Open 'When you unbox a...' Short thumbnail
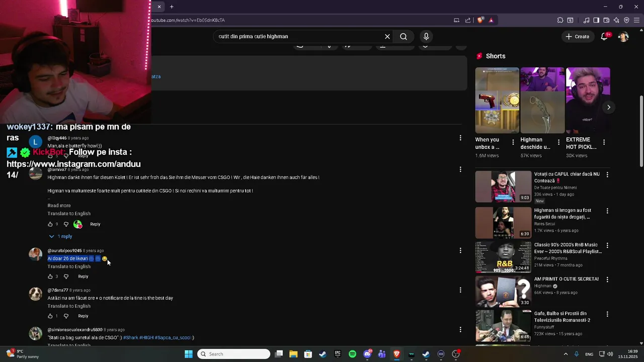The width and height of the screenshot is (644, 362). click(x=497, y=100)
